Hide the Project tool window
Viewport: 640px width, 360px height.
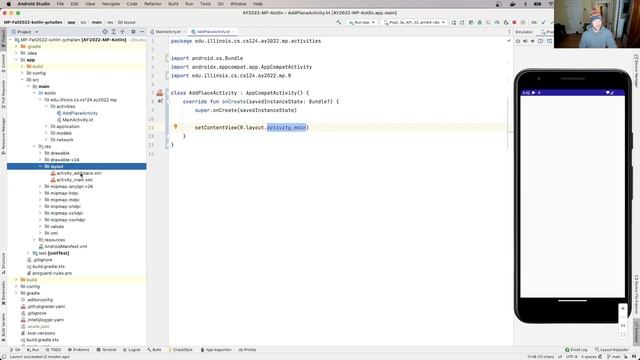[x=142, y=31]
